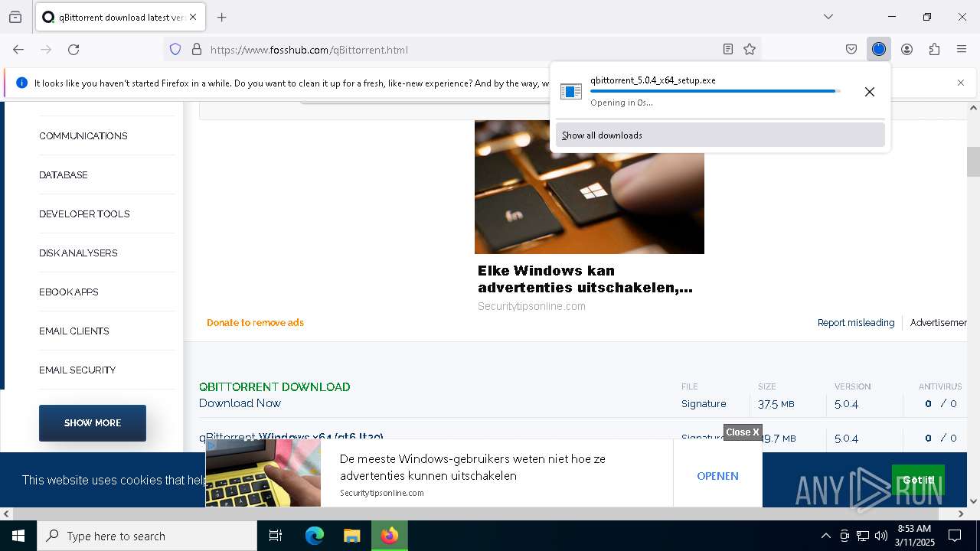Screen dimensions: 980x551
Task: Click the Firefox taskbar icon
Action: pos(390,536)
